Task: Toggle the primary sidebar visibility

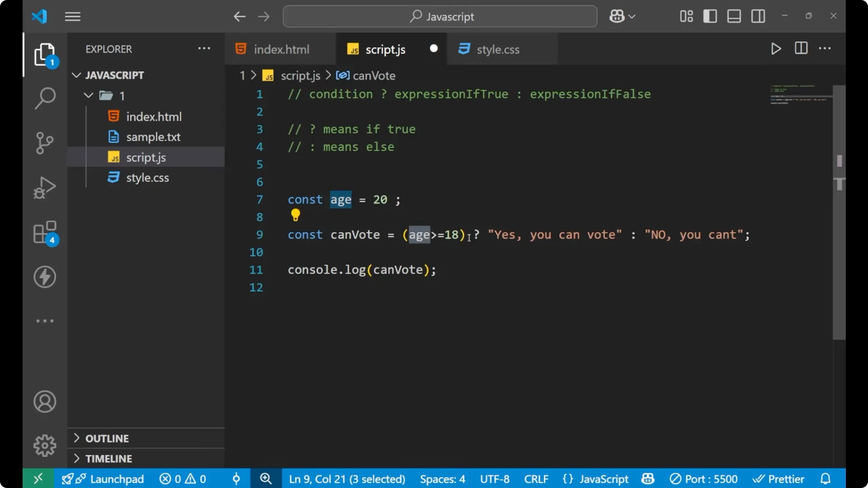Action: (x=710, y=16)
